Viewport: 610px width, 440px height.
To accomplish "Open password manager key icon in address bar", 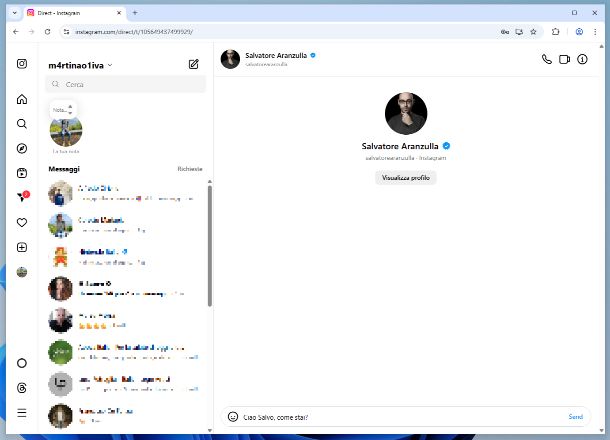I will click(x=505, y=32).
